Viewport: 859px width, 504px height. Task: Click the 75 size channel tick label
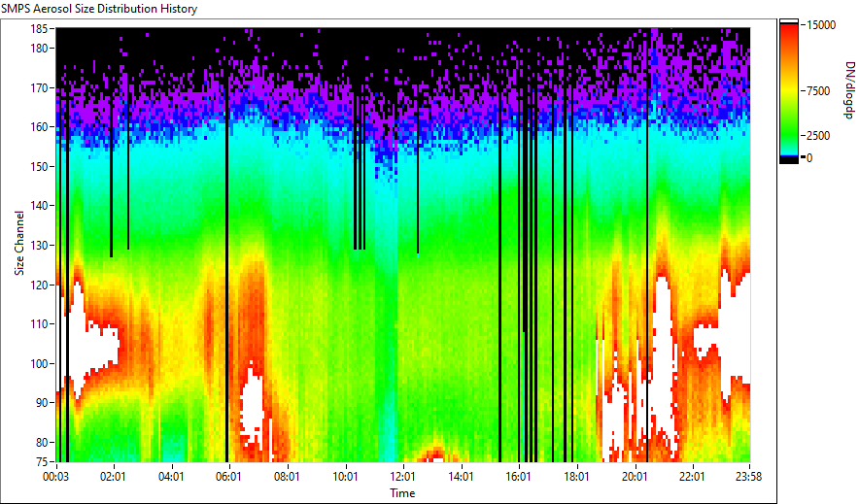click(x=42, y=462)
